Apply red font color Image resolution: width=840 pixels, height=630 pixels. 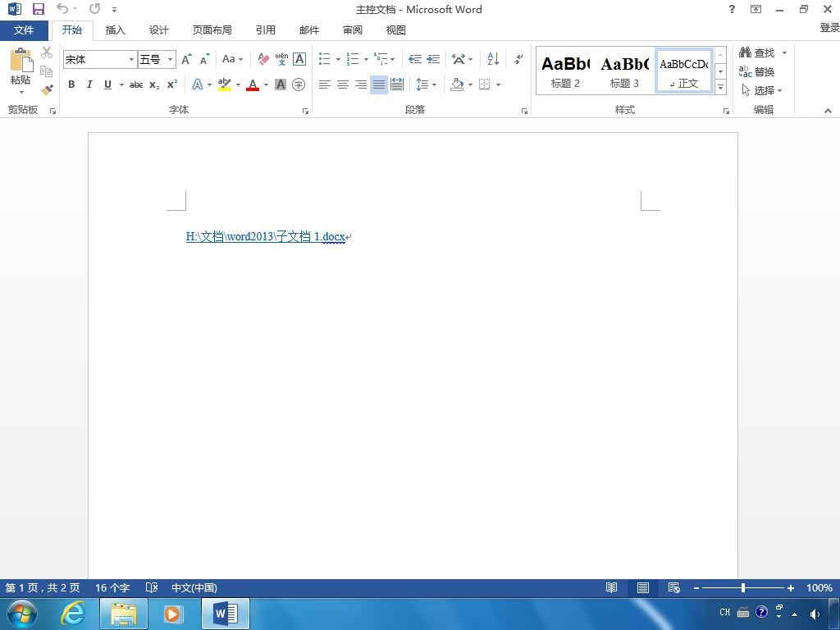[x=253, y=84]
